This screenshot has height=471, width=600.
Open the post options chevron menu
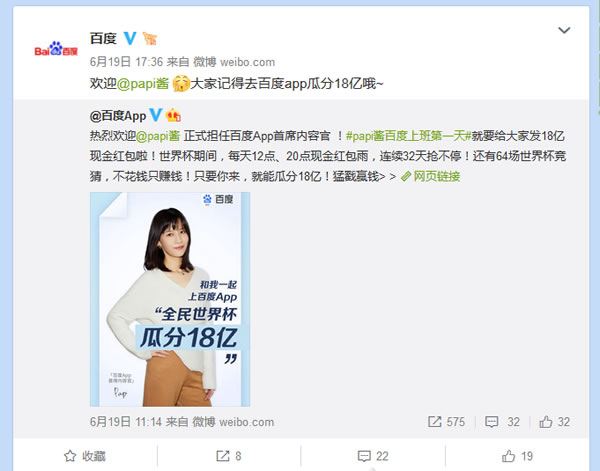(564, 30)
